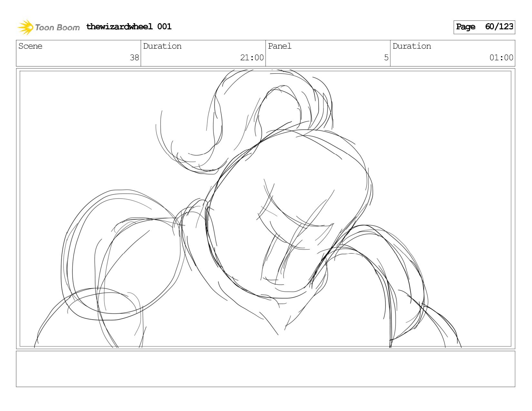Click the panel duration value 01:00

(x=501, y=58)
